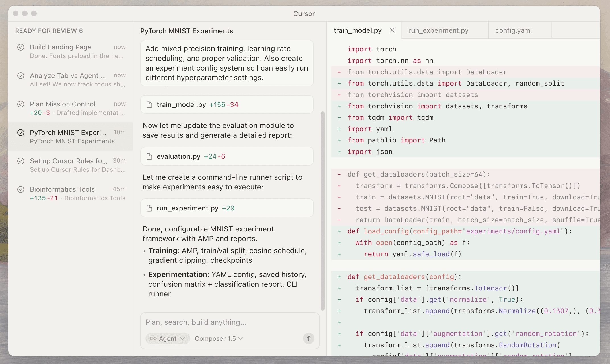Expand the Composer 1.5 model selector
Viewport: 610px width, 364px height.
point(219,338)
